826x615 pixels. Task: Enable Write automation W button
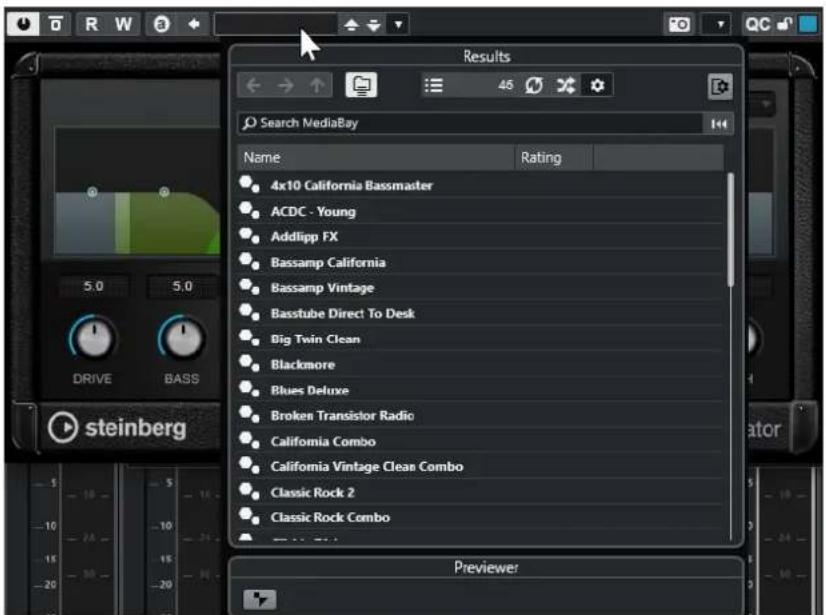(124, 24)
